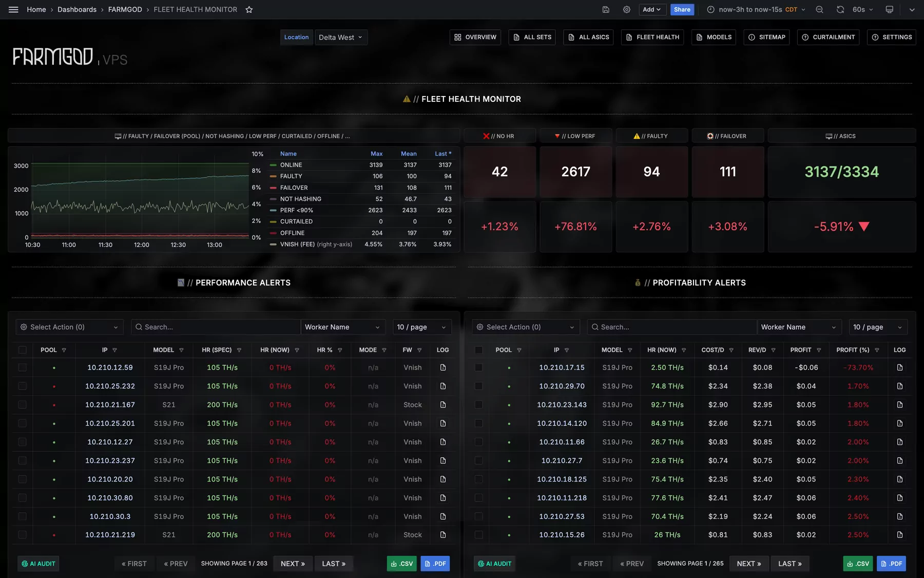The width and height of the screenshot is (924, 578).
Task: Open log for IP 10.210.12.59
Action: pos(443,367)
